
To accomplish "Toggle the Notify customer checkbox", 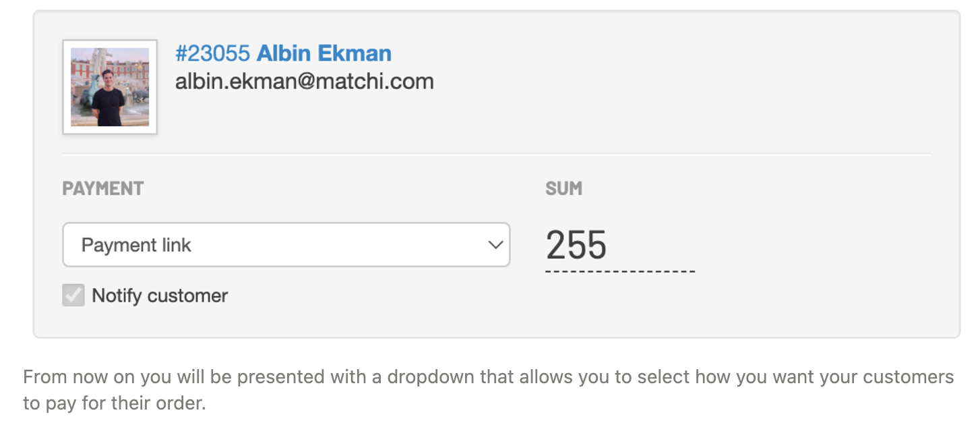I will tap(73, 296).
